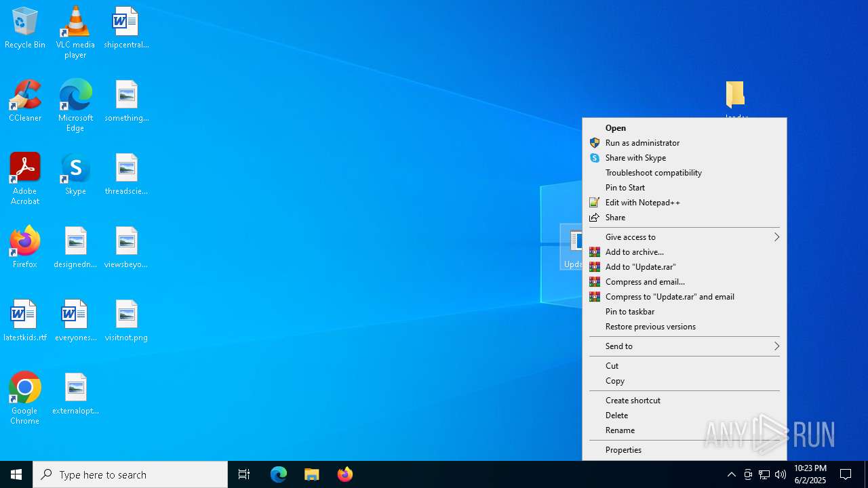Open Task View from the taskbar

244,474
